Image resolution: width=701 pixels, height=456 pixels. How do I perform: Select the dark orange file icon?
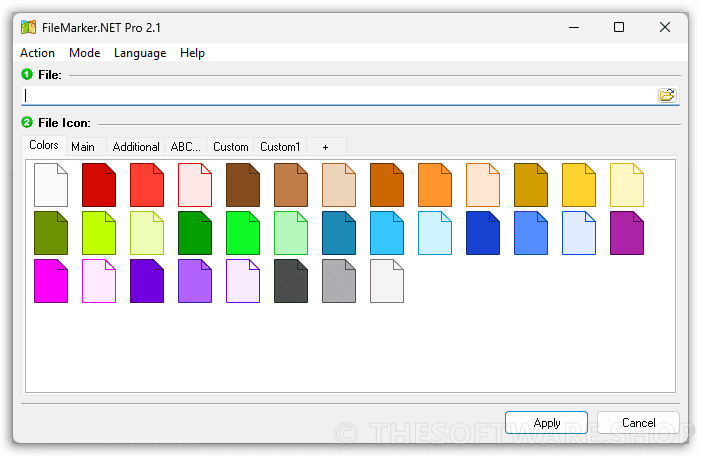387,185
